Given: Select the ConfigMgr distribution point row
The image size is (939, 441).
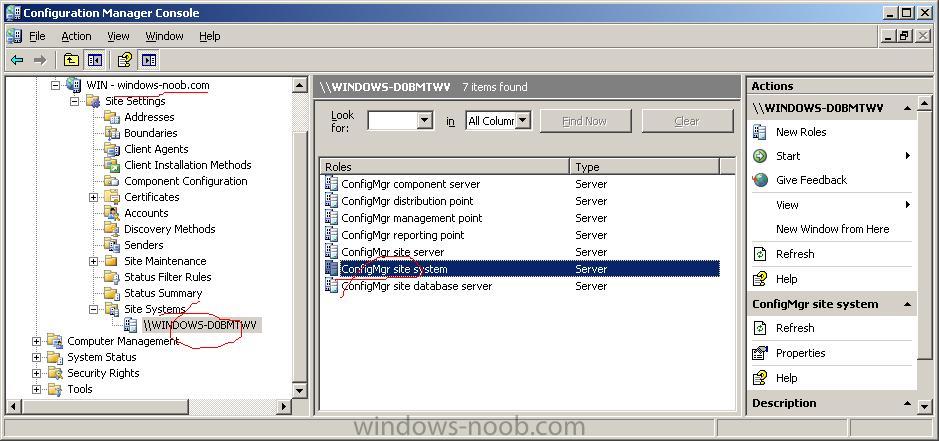Looking at the screenshot, I should coord(520,201).
